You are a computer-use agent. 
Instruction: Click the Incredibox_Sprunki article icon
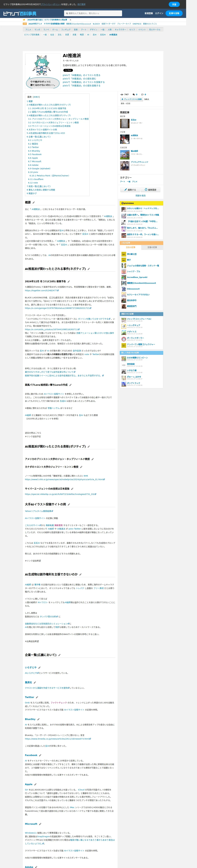[124, 277]
